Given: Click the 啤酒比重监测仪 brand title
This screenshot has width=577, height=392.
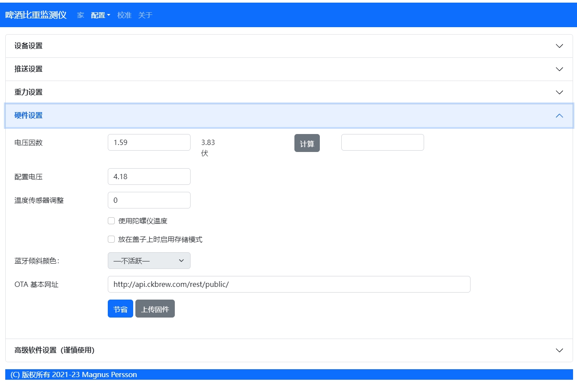Looking at the screenshot, I should [36, 15].
